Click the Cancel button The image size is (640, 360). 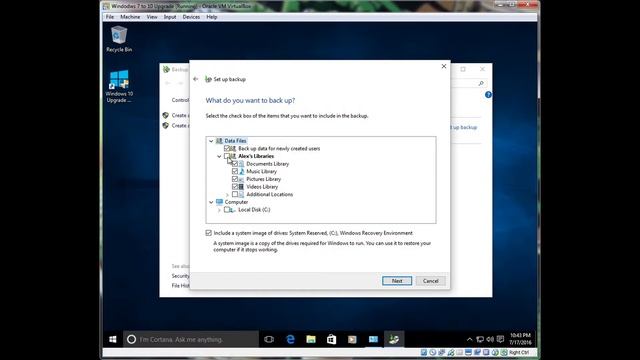[x=431, y=281]
